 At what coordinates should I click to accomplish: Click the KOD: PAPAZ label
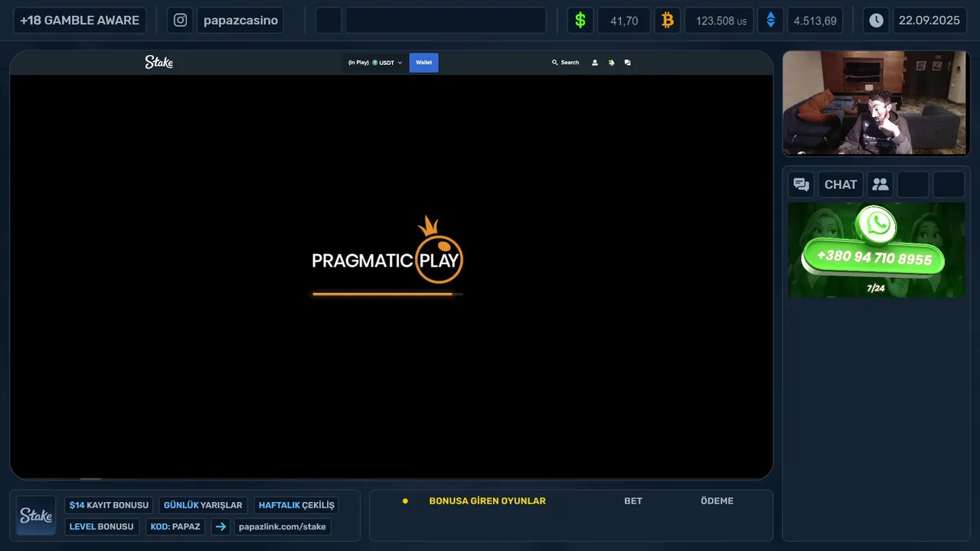coord(175,527)
